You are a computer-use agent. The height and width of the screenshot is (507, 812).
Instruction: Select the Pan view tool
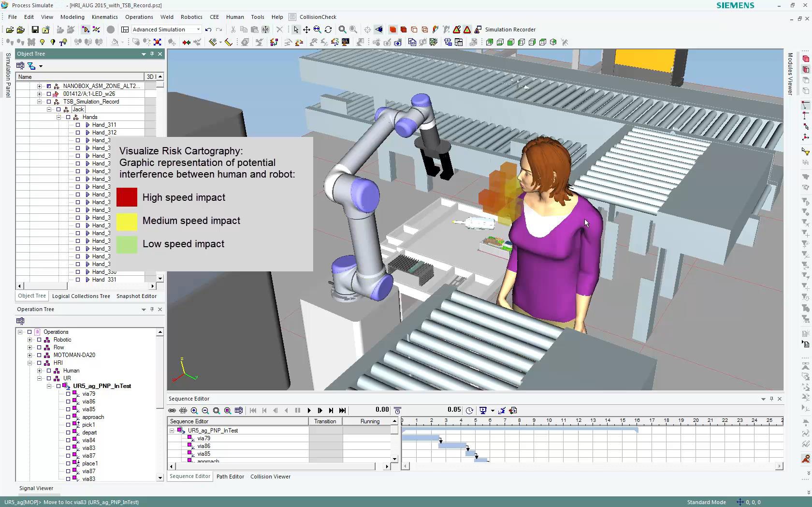306,30
